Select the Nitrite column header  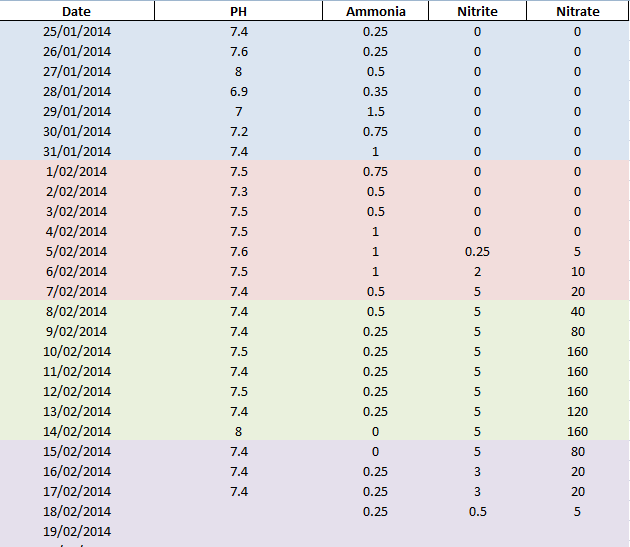point(477,11)
